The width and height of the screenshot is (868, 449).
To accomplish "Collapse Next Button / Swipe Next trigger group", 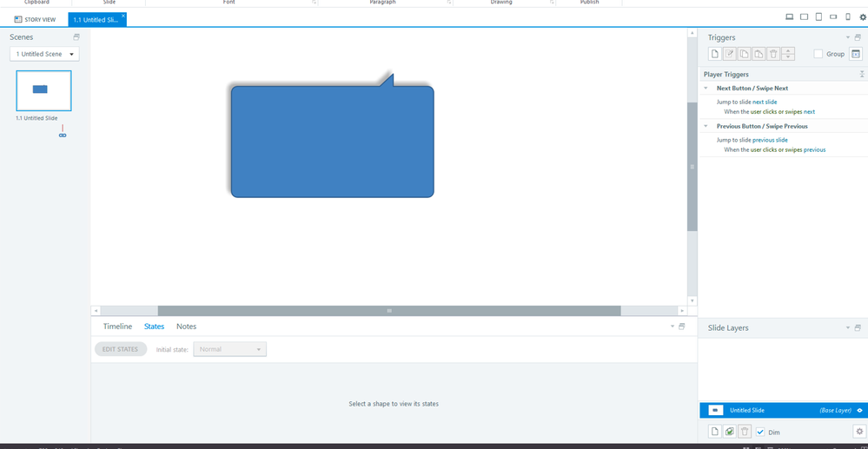I will tap(706, 89).
